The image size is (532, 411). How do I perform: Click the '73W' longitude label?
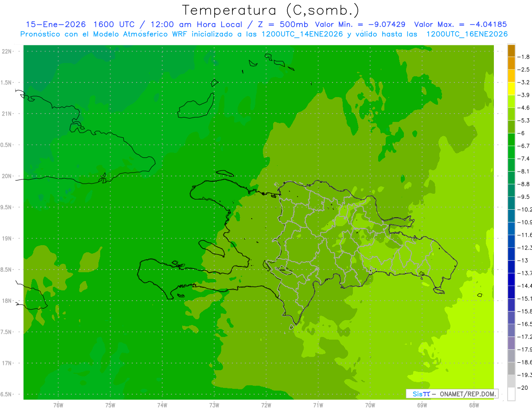214,405
